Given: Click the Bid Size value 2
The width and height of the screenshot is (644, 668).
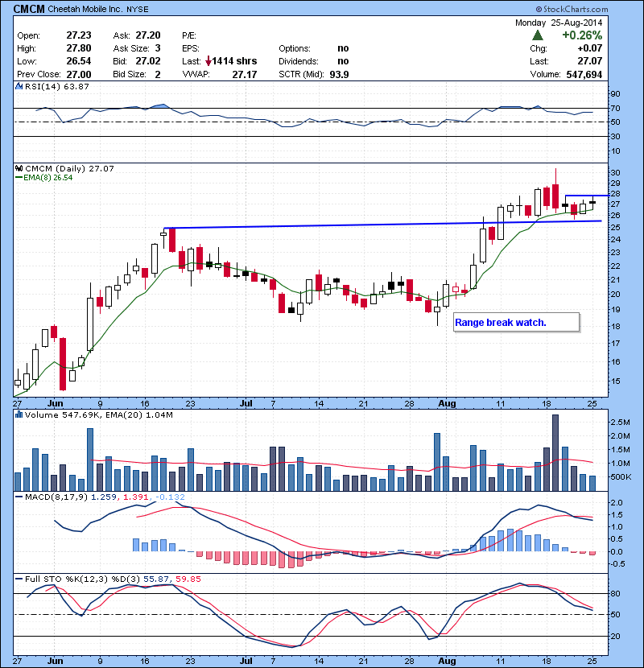Looking at the screenshot, I should point(158,75).
